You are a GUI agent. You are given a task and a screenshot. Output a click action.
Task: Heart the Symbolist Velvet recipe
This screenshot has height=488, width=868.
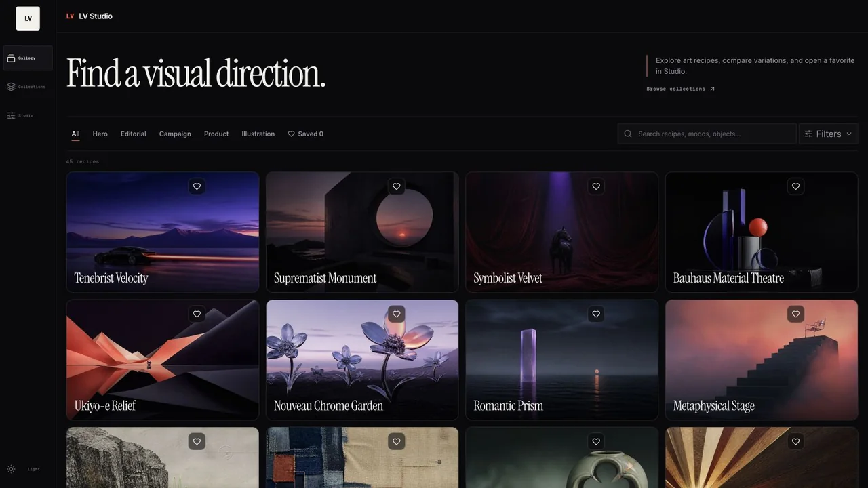(x=596, y=186)
